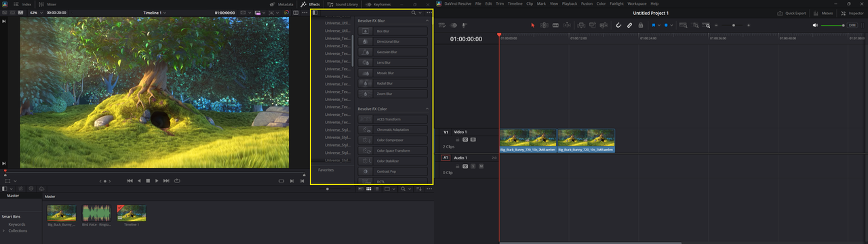The width and height of the screenshot is (868, 244).
Task: Adjust the green monitor volume slider
Action: (833, 25)
